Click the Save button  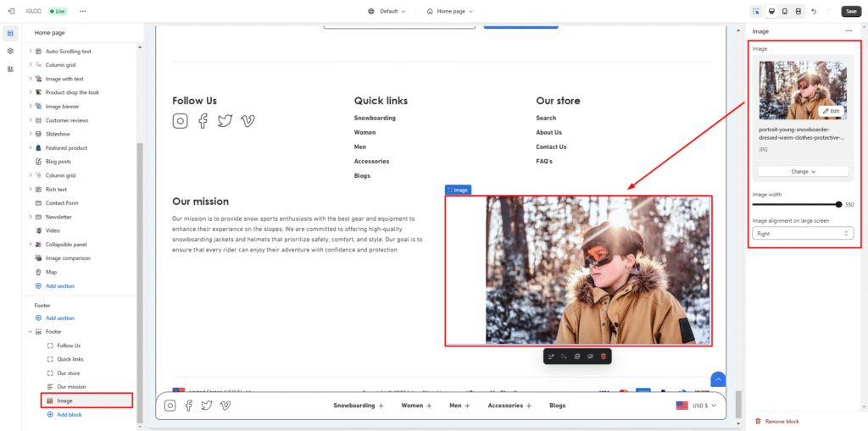pos(850,11)
